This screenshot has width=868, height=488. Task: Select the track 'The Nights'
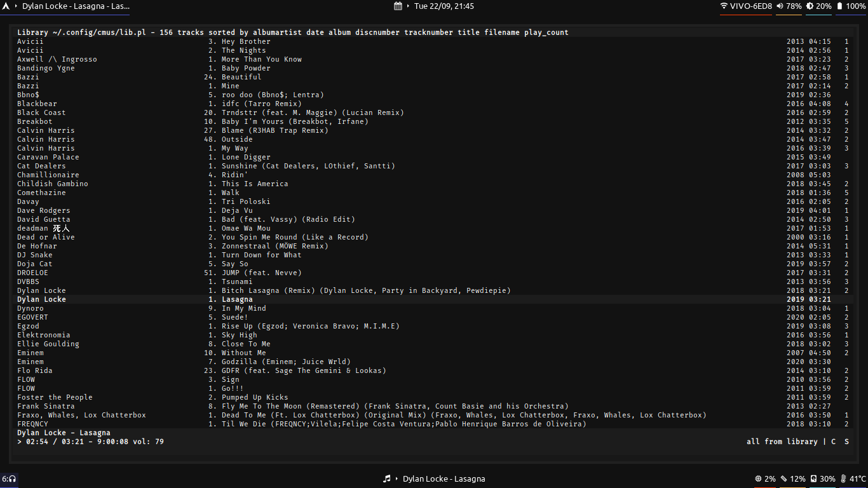pos(434,50)
